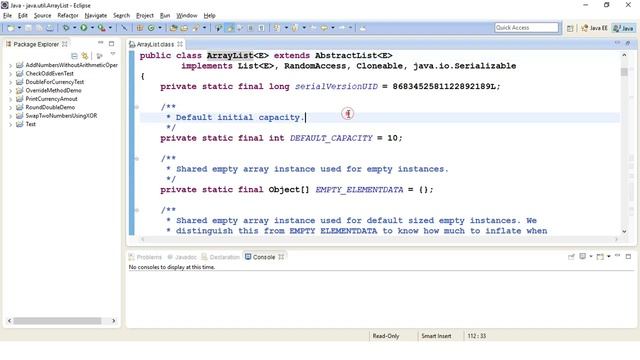Open the New file dropdown arrow

click(x=19, y=28)
